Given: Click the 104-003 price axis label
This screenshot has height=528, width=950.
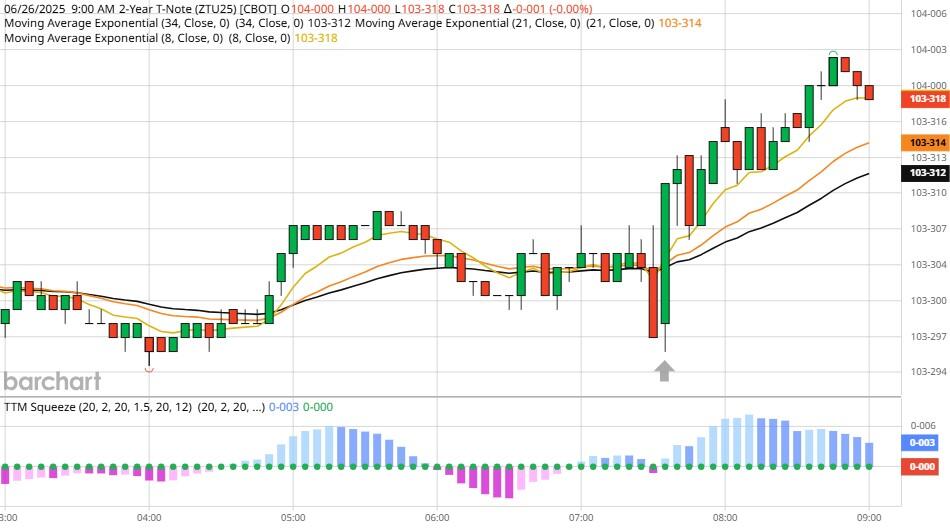Looking at the screenshot, I should coord(926,49).
